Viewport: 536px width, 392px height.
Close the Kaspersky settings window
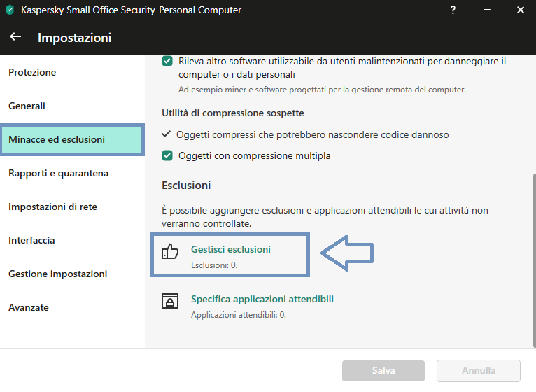point(521,10)
